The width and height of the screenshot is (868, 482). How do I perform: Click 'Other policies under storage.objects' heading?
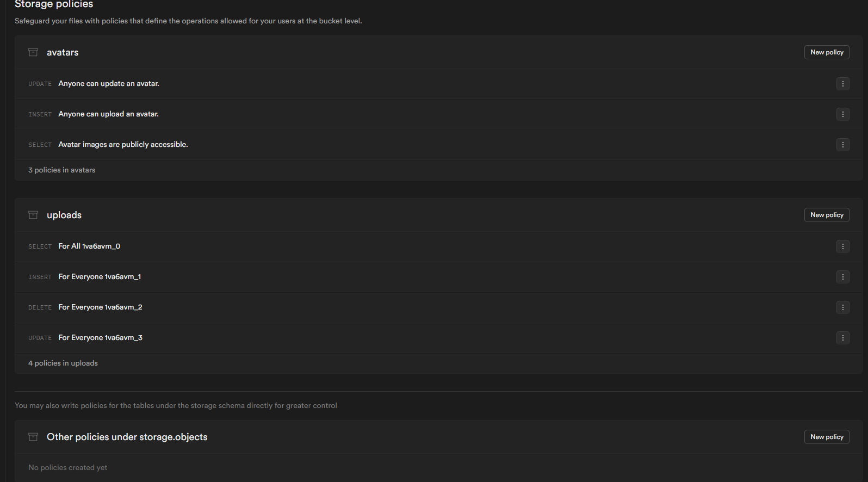[x=127, y=437]
